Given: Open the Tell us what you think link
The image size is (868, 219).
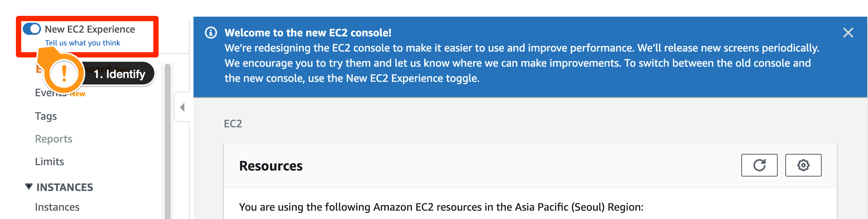Looking at the screenshot, I should (x=83, y=43).
